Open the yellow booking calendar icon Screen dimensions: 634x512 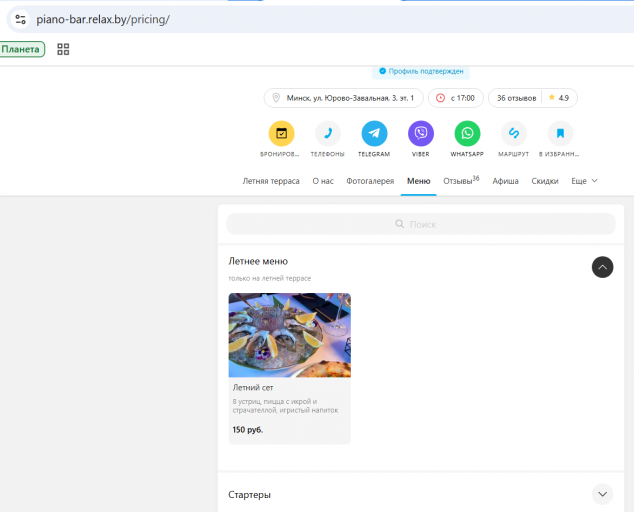tap(281, 133)
